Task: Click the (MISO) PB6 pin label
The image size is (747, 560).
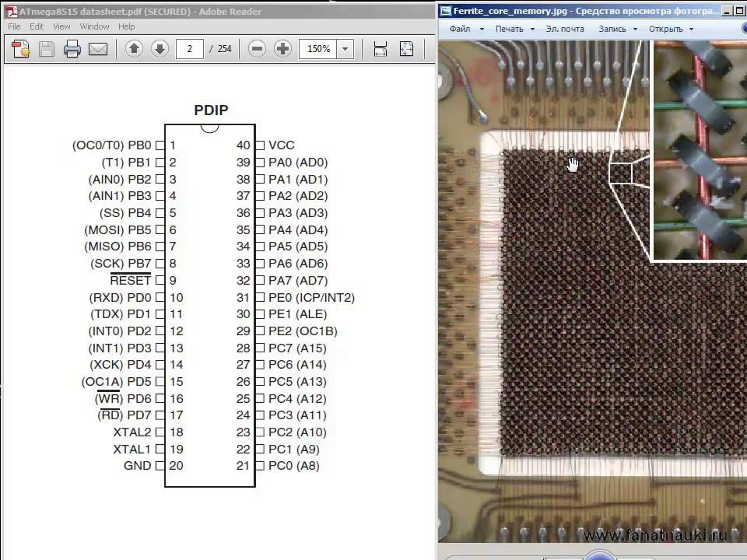Action: 117,247
